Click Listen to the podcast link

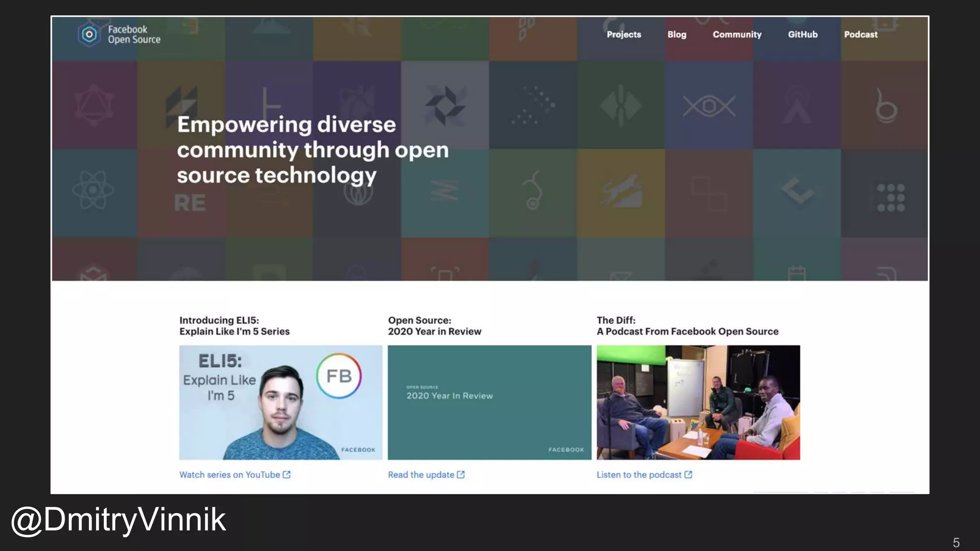[639, 474]
